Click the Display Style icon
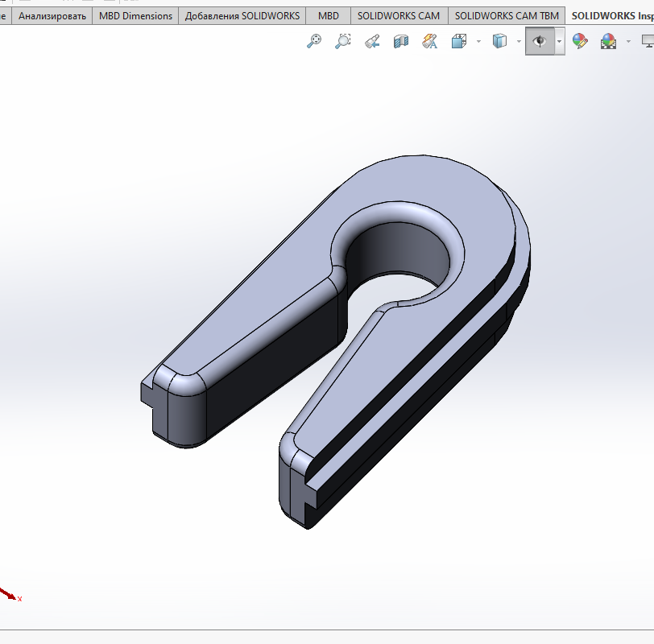 tap(499, 41)
